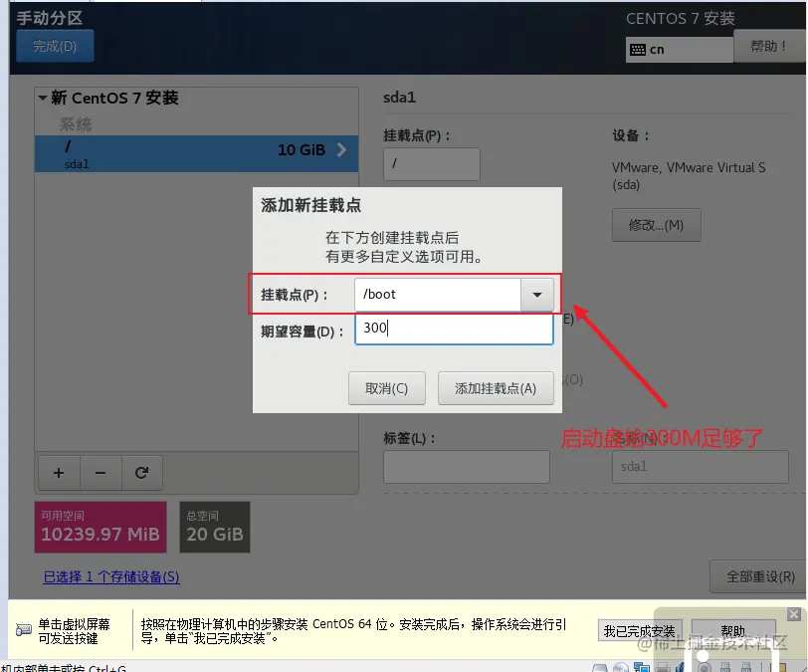Click a VMware USB device icon
Image resolution: width=808 pixels, height=672 pixels.
click(x=723, y=667)
